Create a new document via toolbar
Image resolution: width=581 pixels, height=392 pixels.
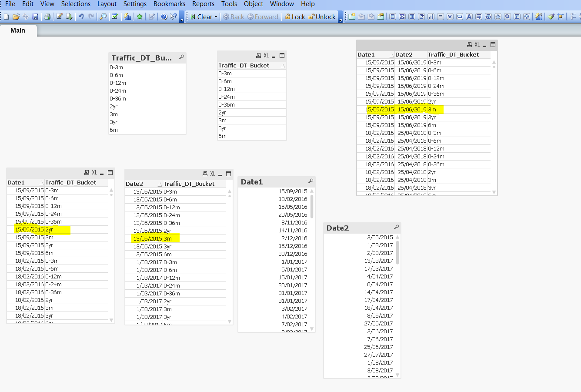point(6,17)
